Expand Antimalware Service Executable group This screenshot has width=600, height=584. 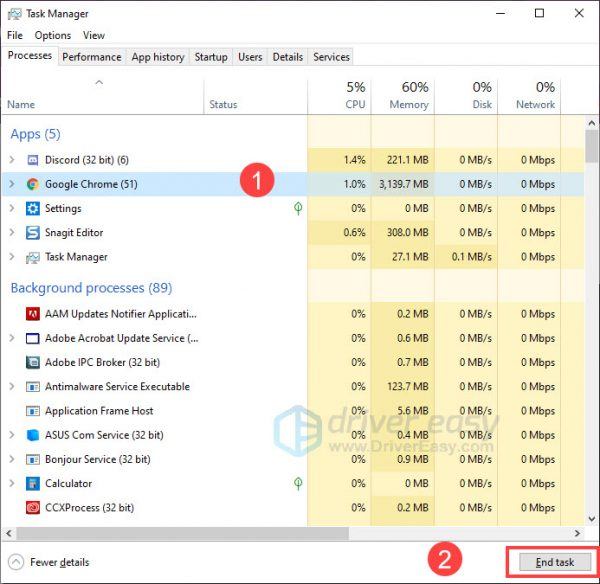(12, 387)
